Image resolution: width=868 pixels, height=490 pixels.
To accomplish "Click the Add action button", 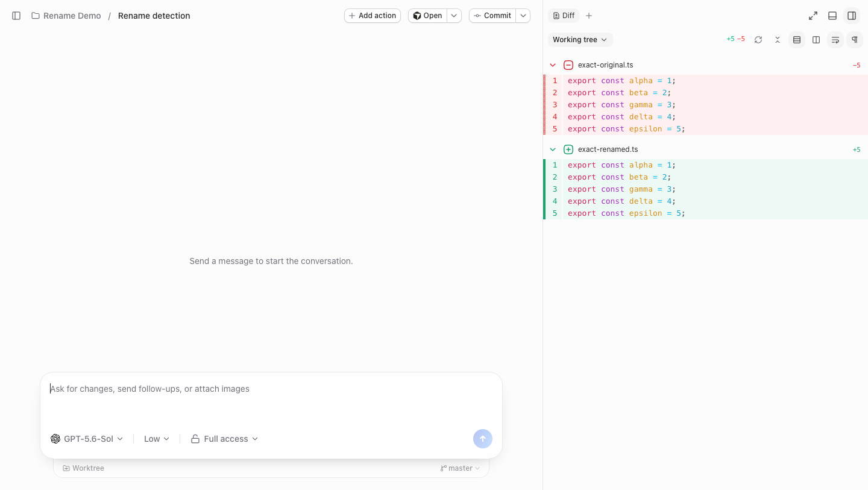I will click(x=373, y=16).
